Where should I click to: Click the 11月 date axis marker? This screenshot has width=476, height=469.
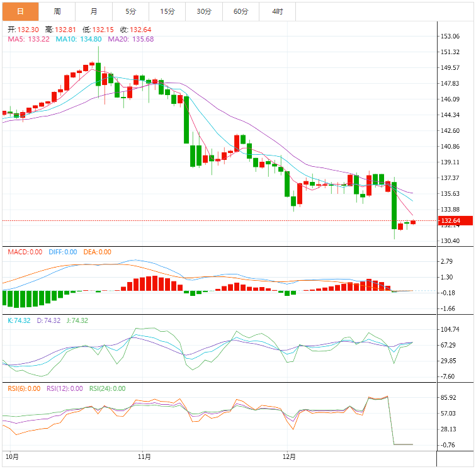[x=144, y=455]
